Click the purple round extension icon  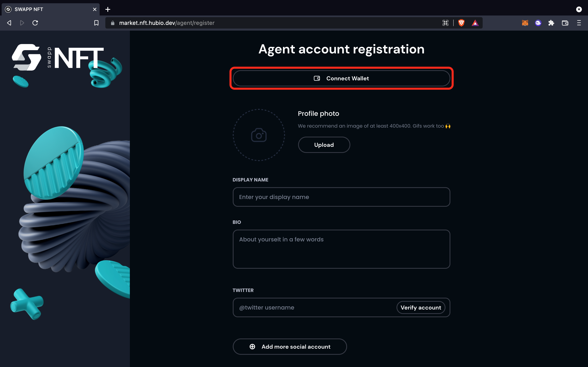pos(538,23)
